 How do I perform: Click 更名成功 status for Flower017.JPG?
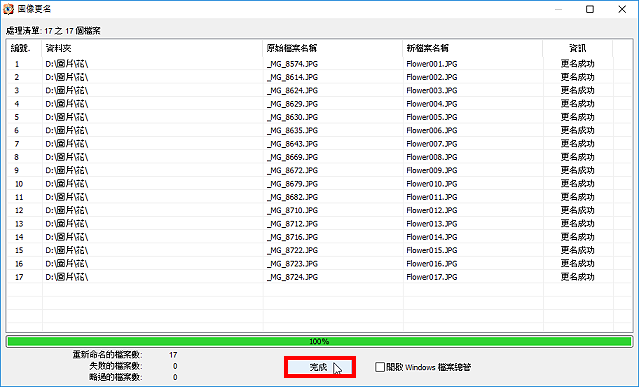tap(577, 277)
